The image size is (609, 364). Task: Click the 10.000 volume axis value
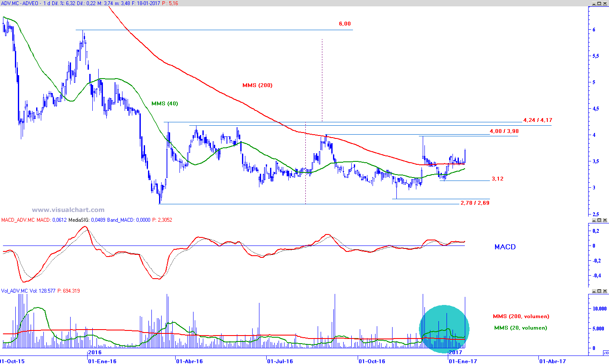(600, 309)
